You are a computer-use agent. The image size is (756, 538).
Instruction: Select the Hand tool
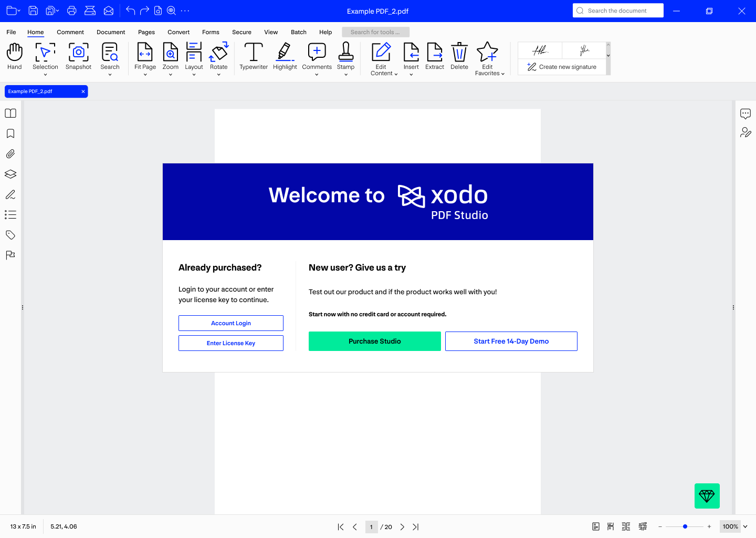[15, 56]
